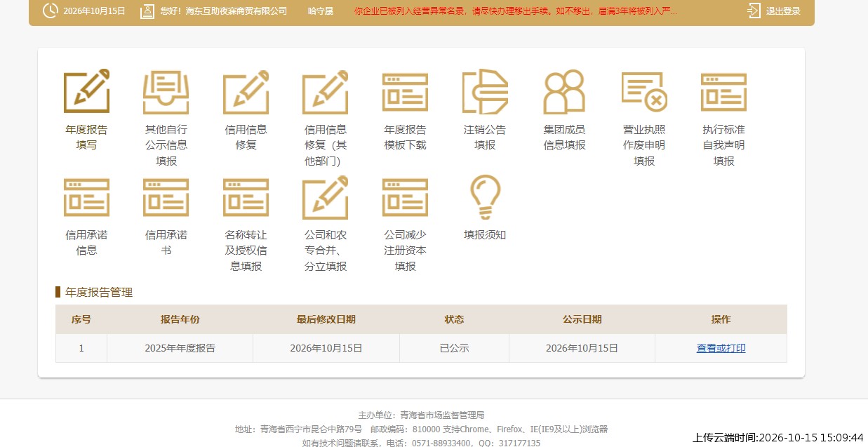Screen dimensions: 868x447
Task: Click 年度报告模板下载 icon
Action: click(405, 92)
